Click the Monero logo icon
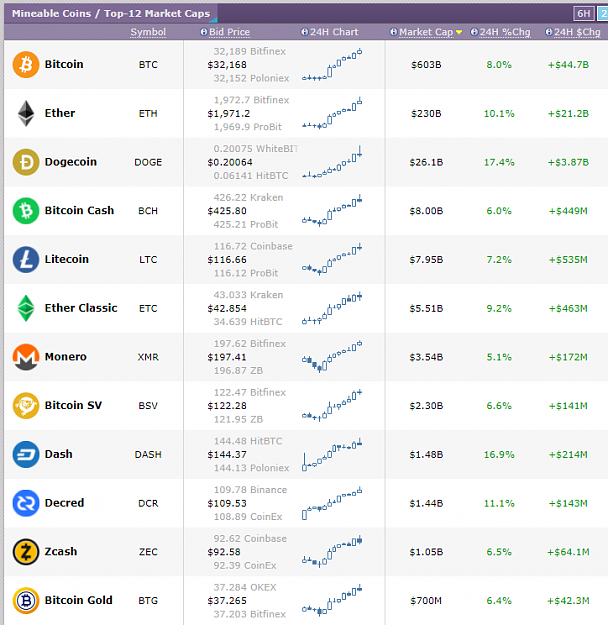The width and height of the screenshot is (608, 625). pyautogui.click(x=26, y=357)
